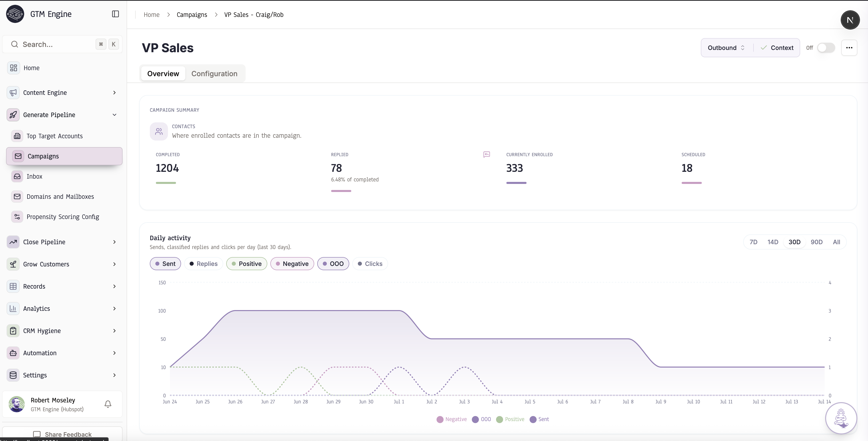Click the reply message icon beside Replied
868x441 pixels.
(486, 154)
